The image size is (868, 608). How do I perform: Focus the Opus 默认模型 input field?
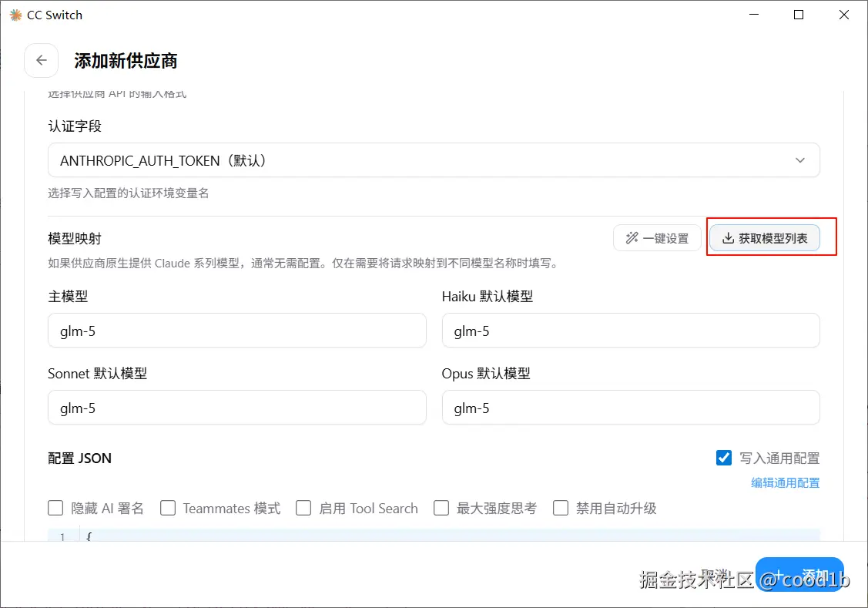point(631,408)
